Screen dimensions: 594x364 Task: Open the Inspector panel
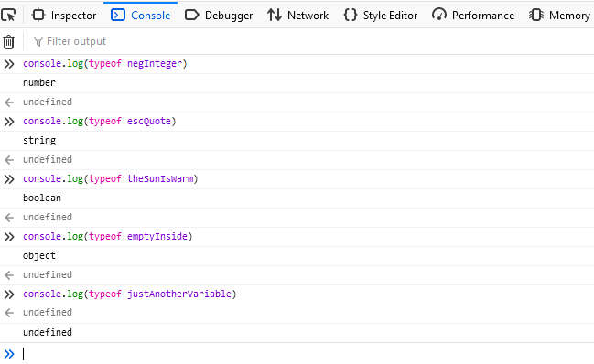pos(64,16)
